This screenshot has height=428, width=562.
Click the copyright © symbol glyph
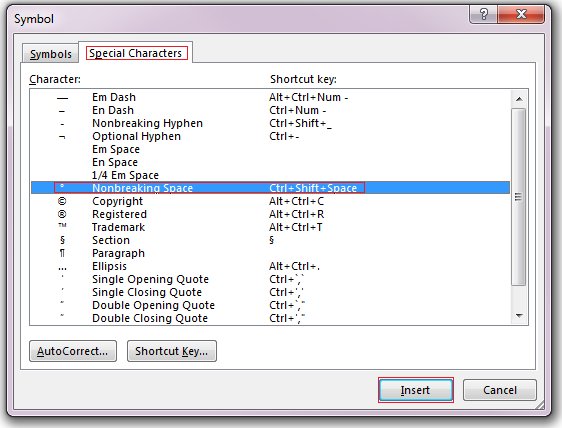[x=62, y=201]
